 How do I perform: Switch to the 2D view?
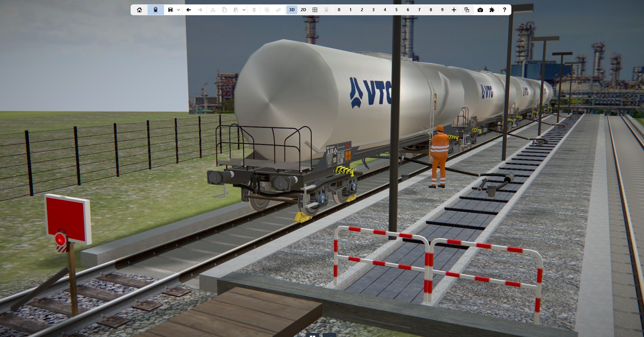click(303, 10)
